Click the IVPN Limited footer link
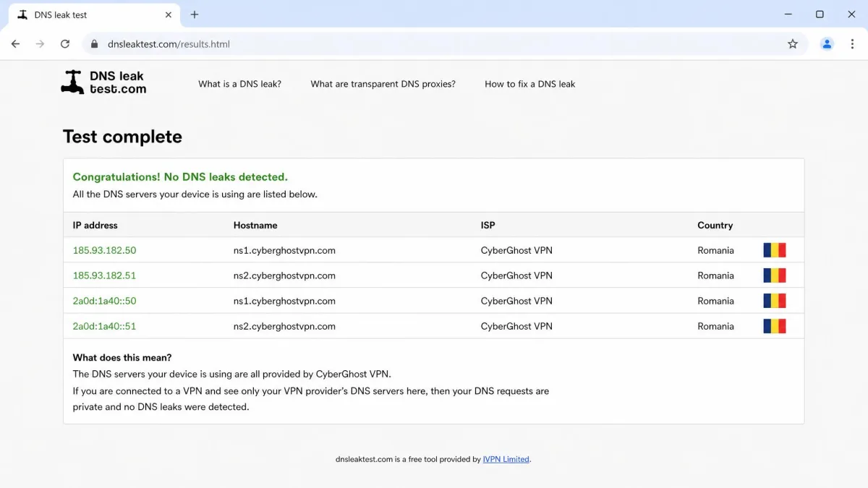868x488 pixels. [x=506, y=459]
